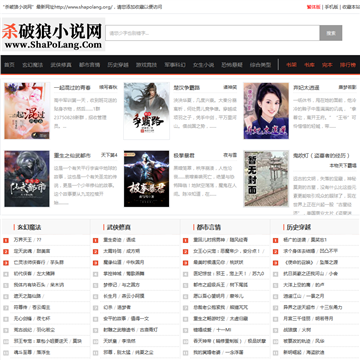This screenshot has width=360, height=360.
Task: Open the 弃妃大逍遥 book cover image
Action: pos(266,111)
